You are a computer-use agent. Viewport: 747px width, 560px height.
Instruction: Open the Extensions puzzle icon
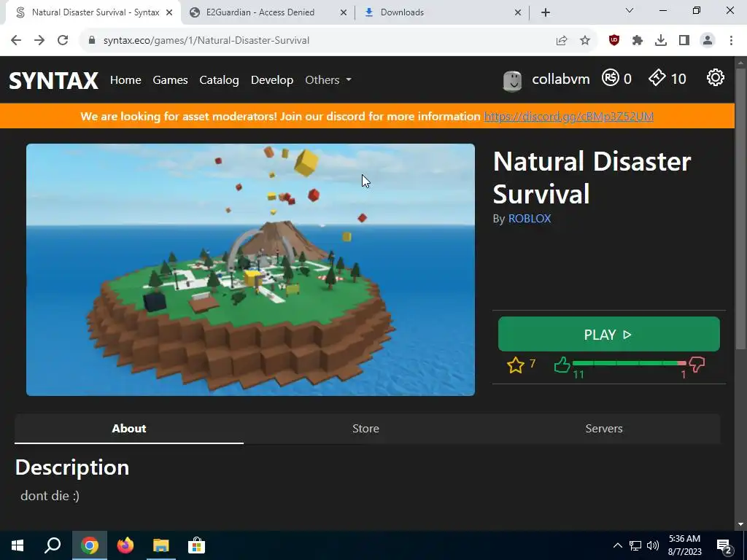(638, 41)
